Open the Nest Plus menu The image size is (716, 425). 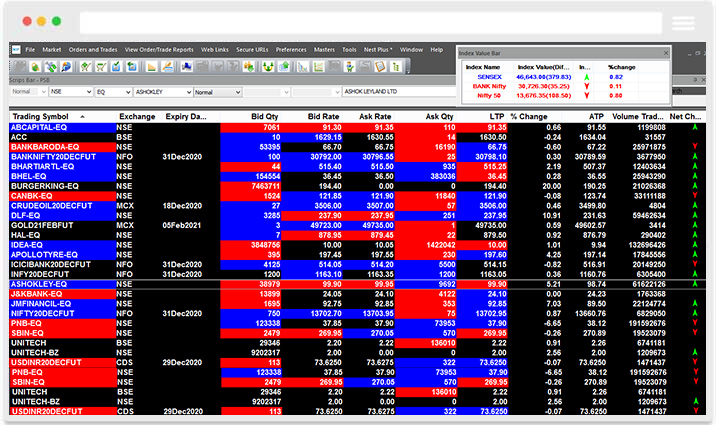click(378, 49)
